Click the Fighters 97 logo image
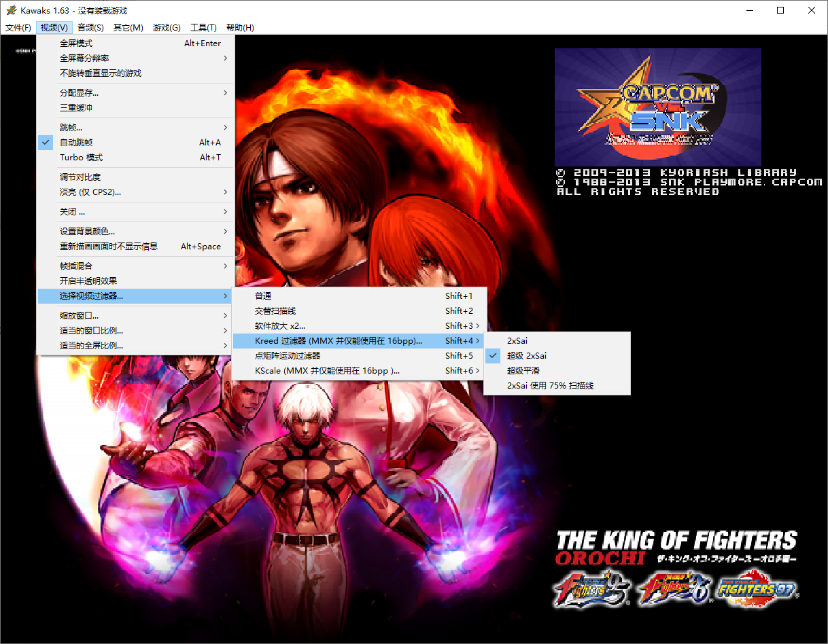This screenshot has height=644, width=828. pyautogui.click(x=757, y=589)
